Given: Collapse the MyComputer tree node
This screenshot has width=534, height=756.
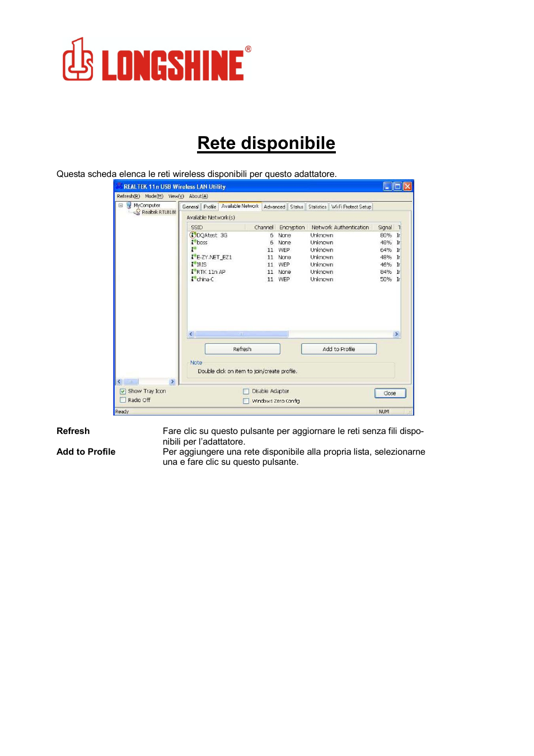Looking at the screenshot, I should point(120,206).
